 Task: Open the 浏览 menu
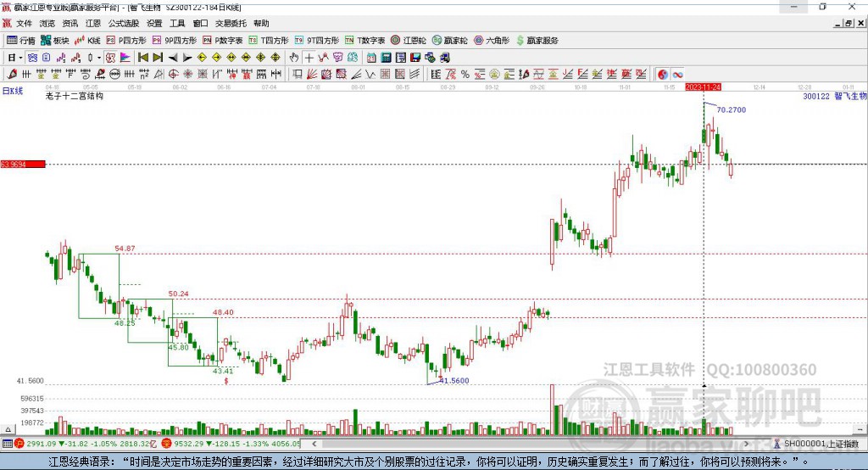[x=47, y=23]
